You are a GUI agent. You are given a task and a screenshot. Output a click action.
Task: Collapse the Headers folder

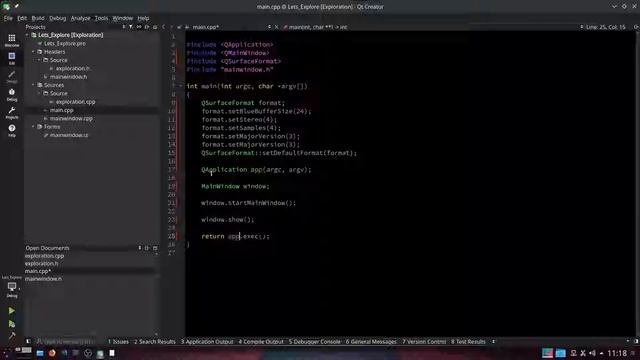point(33,52)
